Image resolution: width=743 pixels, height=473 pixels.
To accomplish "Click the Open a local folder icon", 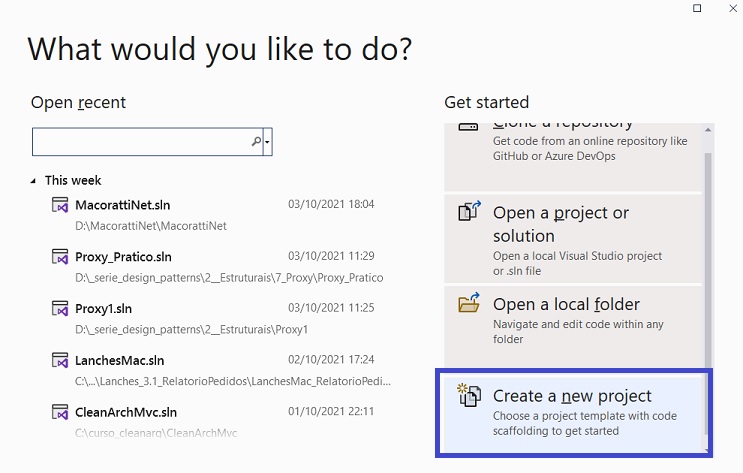I will click(469, 302).
